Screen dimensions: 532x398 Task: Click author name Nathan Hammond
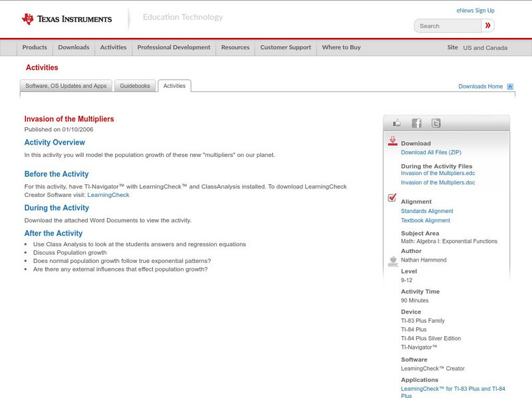pyautogui.click(x=424, y=260)
